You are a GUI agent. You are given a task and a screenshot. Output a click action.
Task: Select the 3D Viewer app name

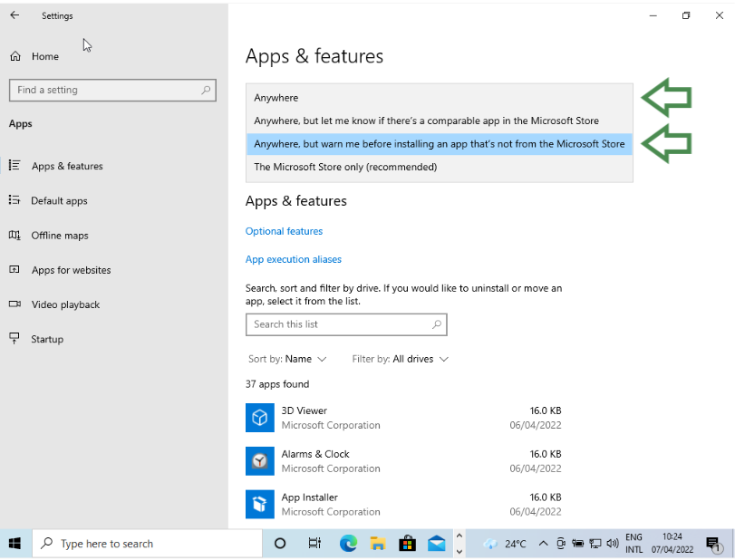tap(305, 410)
